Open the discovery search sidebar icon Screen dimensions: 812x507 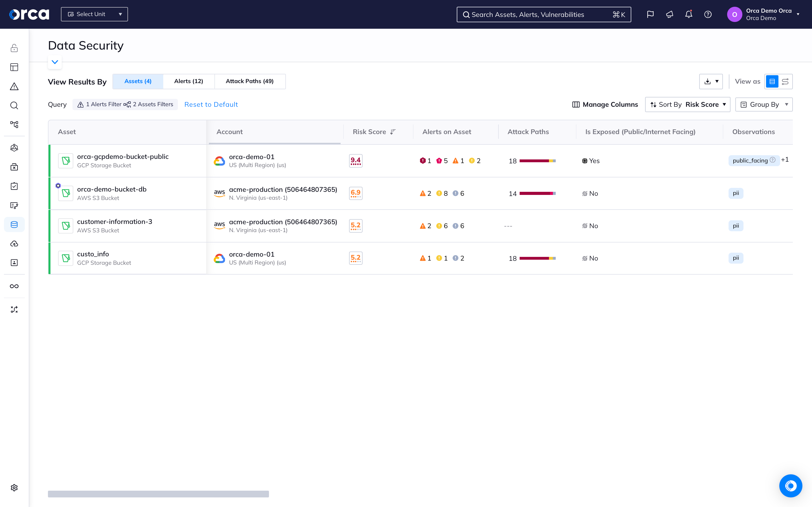pyautogui.click(x=14, y=106)
